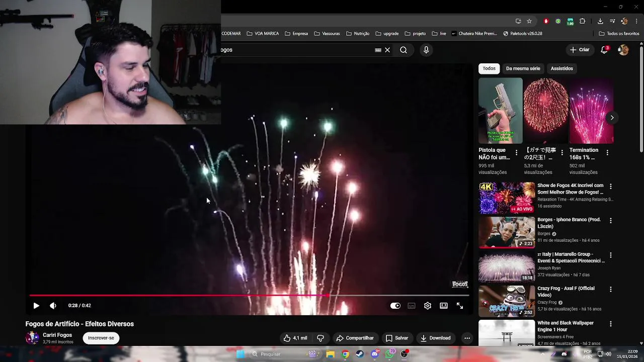Show next Shorts with right arrow
Screen dimensions: 644x362
tap(612, 118)
